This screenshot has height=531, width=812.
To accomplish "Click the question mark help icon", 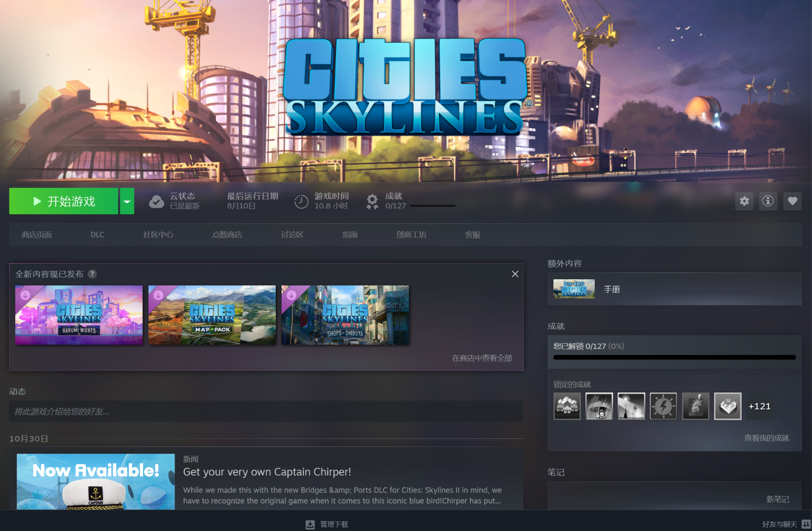I will 92,274.
